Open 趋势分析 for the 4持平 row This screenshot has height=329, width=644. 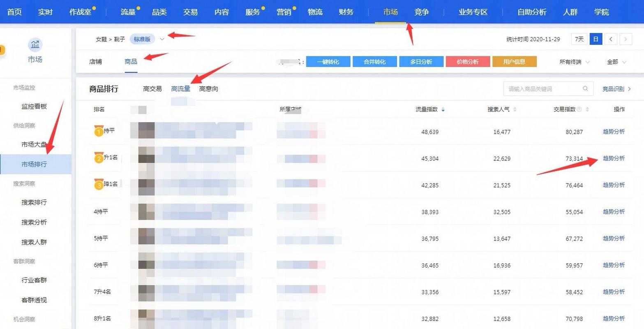pos(614,212)
